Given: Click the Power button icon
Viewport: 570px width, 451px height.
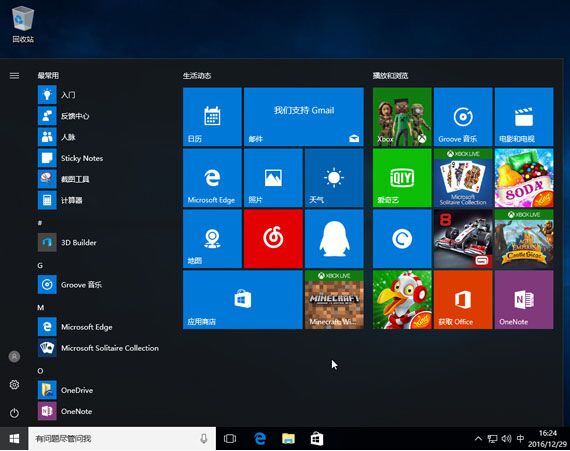Looking at the screenshot, I should pos(14,413).
